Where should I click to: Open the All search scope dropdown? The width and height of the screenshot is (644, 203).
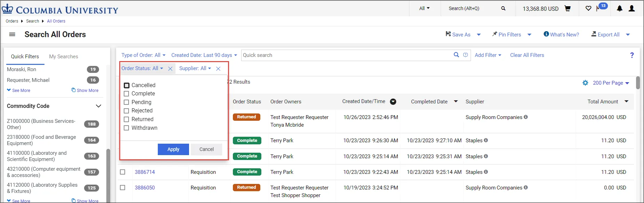point(424,8)
